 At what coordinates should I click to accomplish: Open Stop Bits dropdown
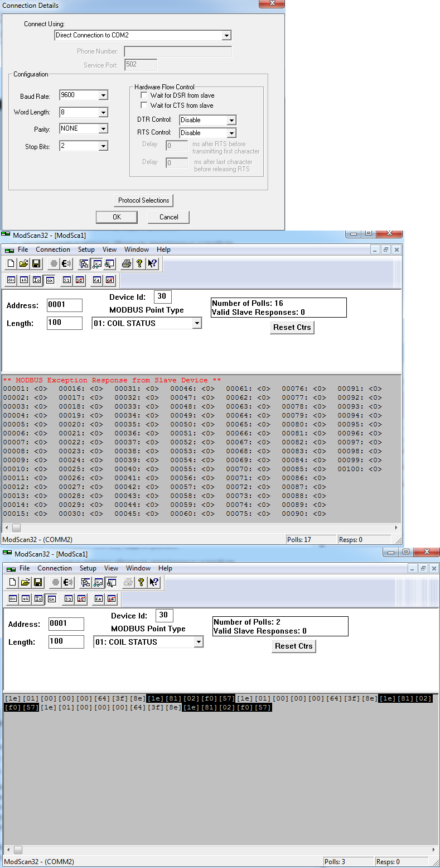[x=103, y=146]
